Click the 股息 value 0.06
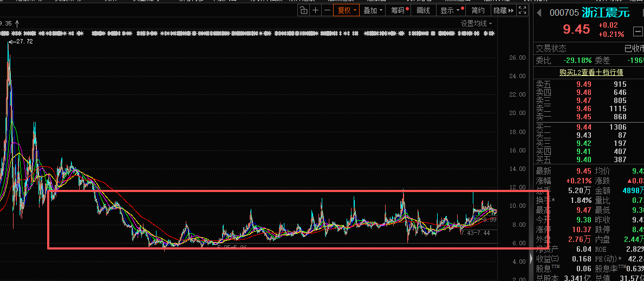Screen dimensions: 644x281 (x=584, y=269)
